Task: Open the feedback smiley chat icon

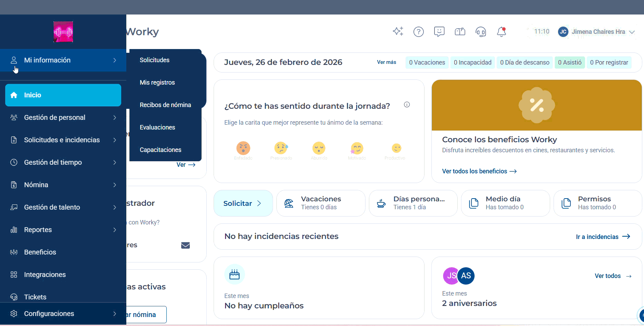Action: pos(439,32)
